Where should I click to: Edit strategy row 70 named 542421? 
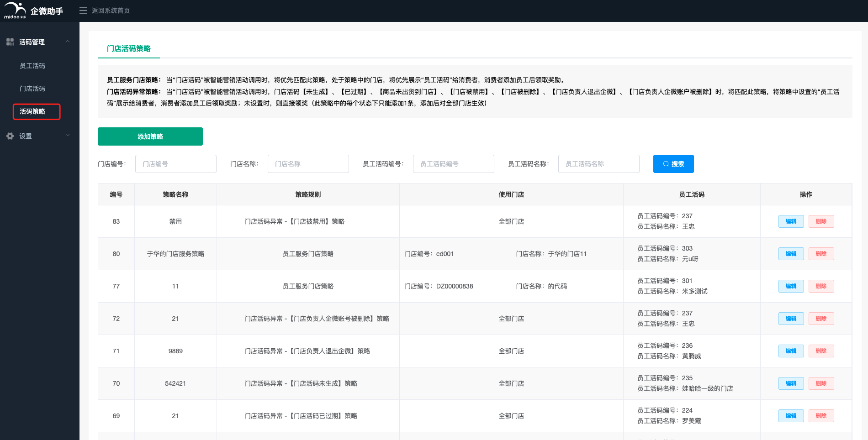[791, 383]
